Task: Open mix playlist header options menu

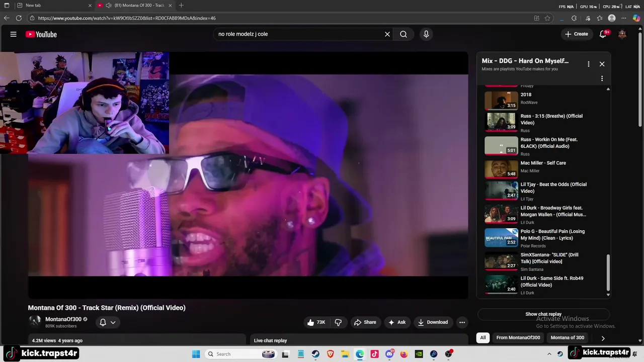Action: coord(589,64)
